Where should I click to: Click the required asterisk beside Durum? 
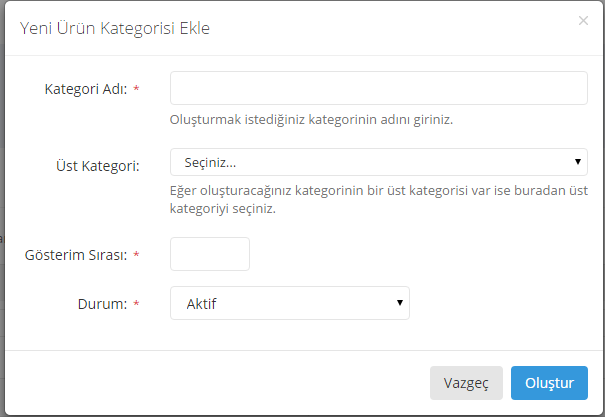coord(136,304)
